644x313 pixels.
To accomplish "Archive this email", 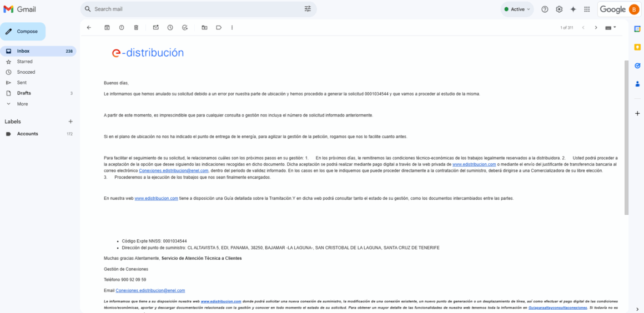I will 107,27.
